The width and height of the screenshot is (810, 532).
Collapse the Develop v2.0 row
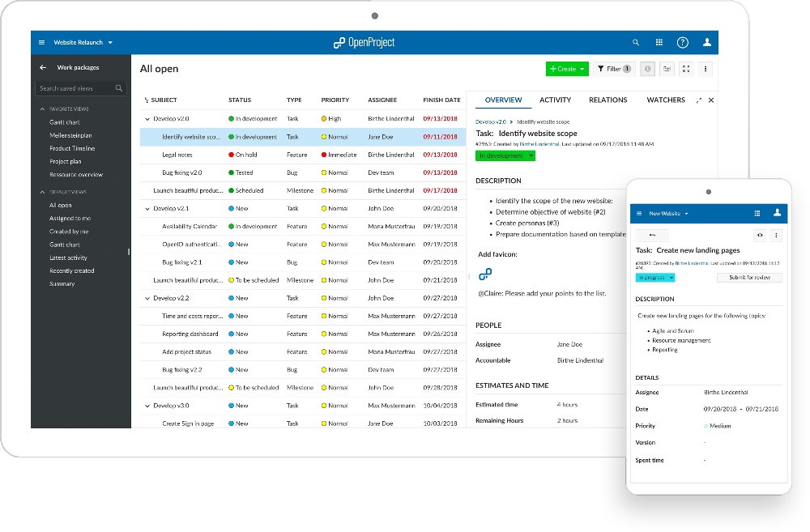(147, 119)
